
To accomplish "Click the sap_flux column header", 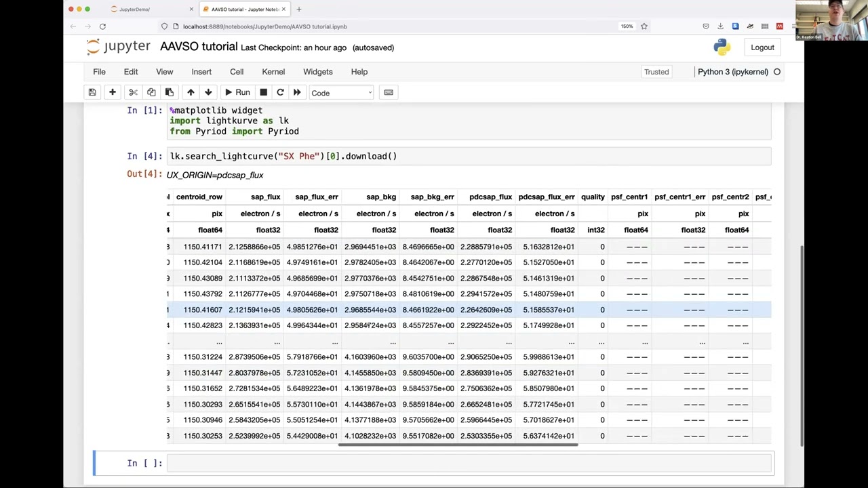I will pos(265,197).
